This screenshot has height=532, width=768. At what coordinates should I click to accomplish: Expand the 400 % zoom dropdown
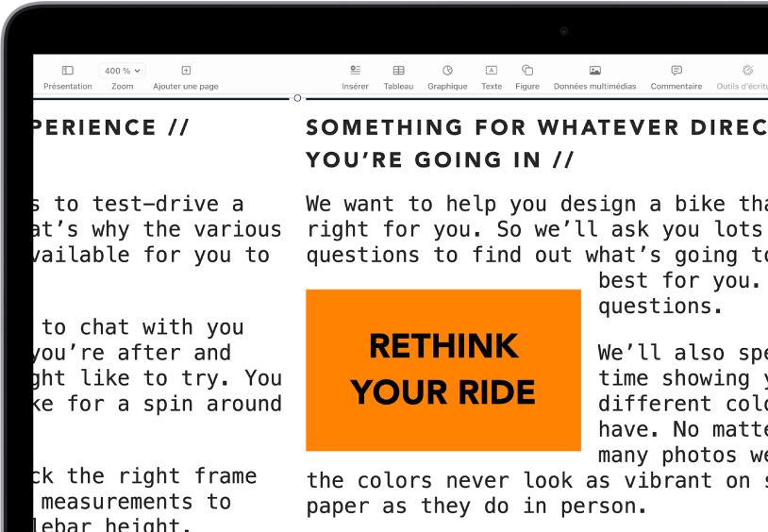123,71
